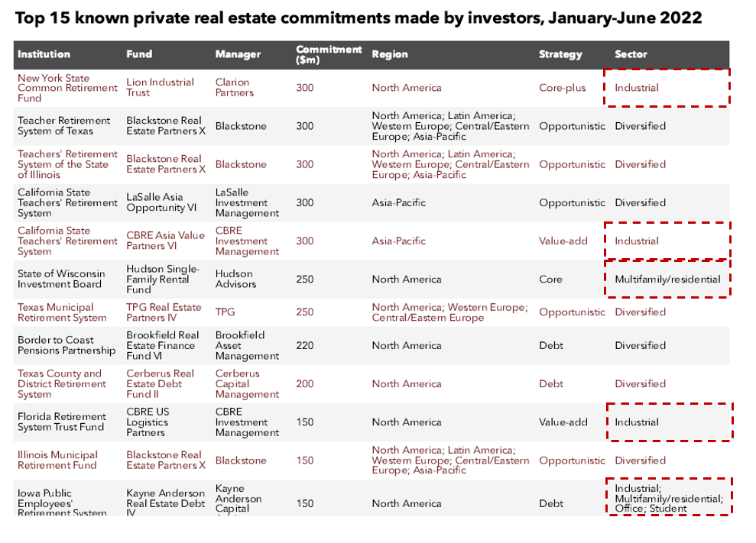Click TPG Real Estate Partners IV link
The height and width of the screenshot is (543, 756).
pos(164,312)
